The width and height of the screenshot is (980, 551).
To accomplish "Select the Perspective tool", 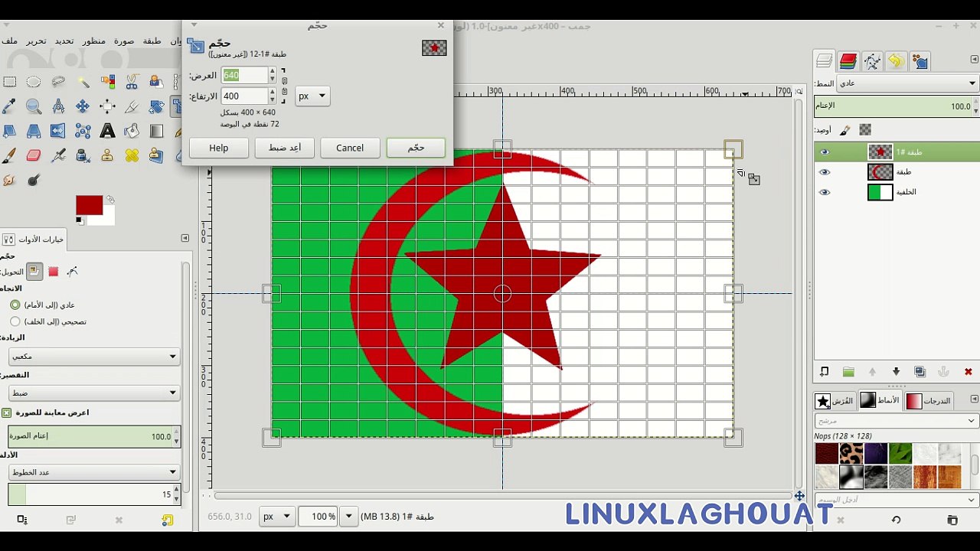I will (x=34, y=131).
